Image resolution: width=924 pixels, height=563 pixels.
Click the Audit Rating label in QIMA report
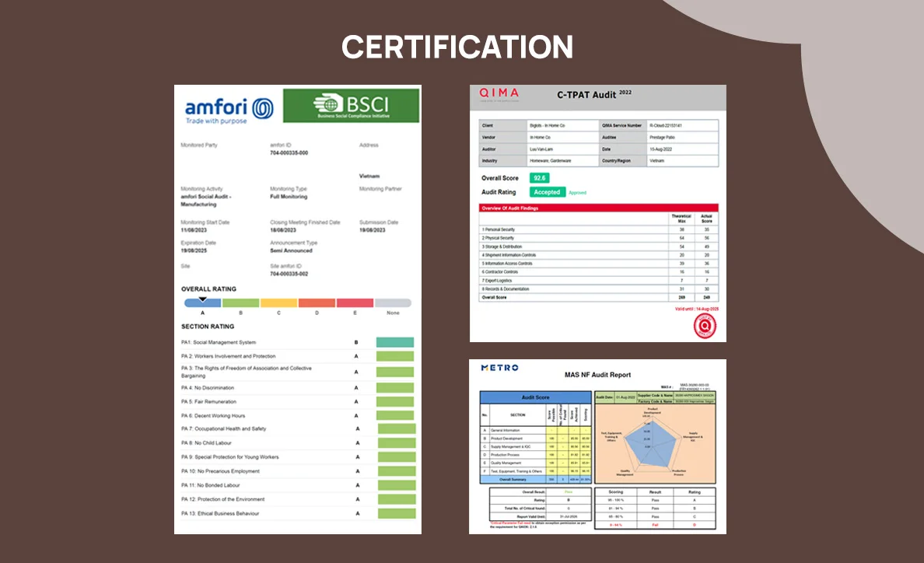pos(499,192)
